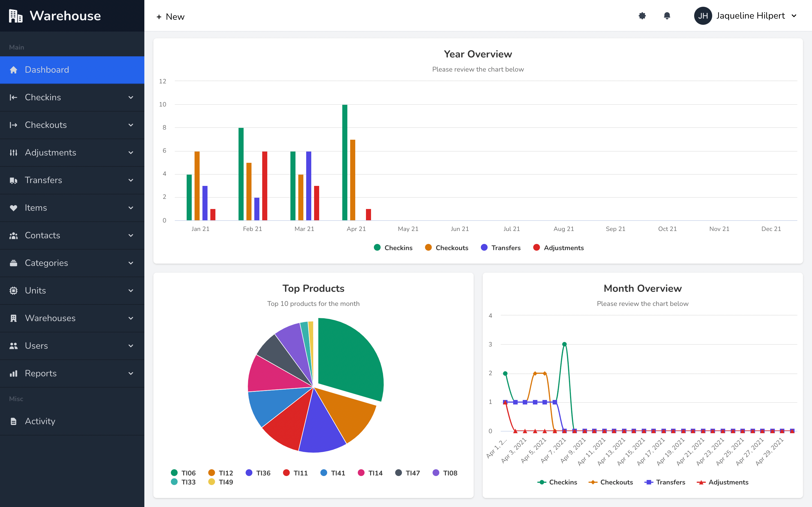
Task: Open the Reports bar chart icon
Action: [x=14, y=373]
